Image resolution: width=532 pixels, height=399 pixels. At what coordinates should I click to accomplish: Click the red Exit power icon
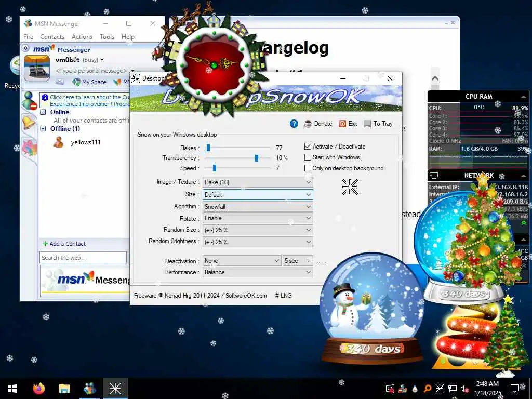[342, 124]
